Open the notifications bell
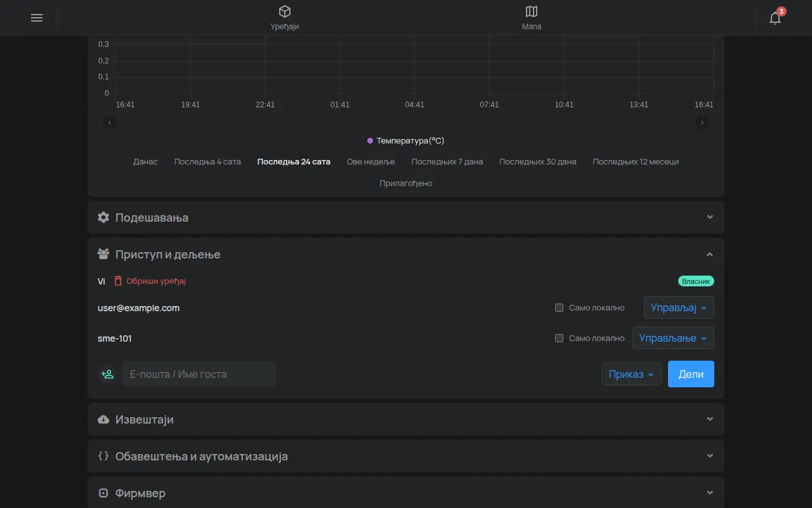 [775, 18]
